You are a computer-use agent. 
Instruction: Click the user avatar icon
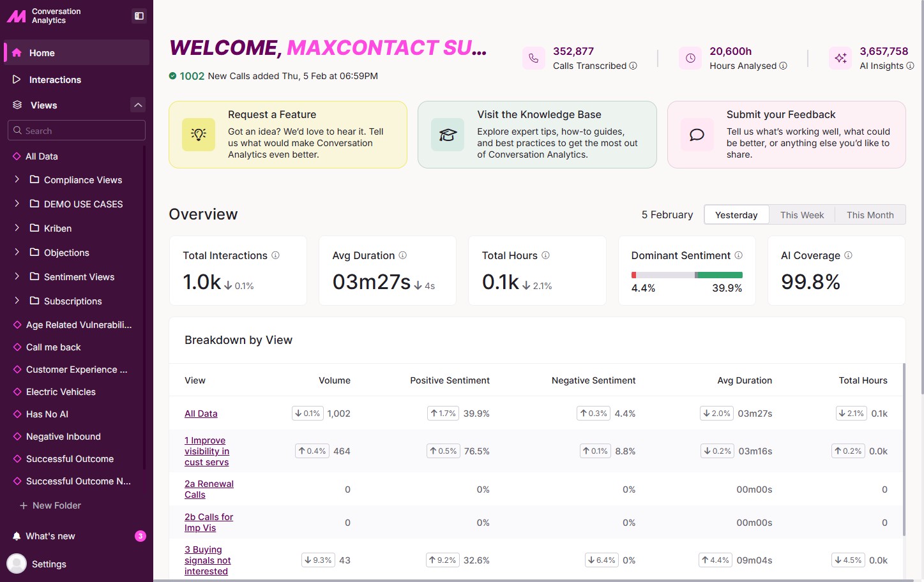[x=17, y=563]
